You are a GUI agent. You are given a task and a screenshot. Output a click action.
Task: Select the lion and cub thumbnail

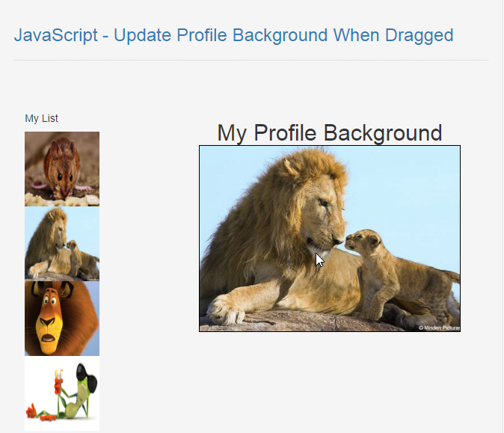click(62, 244)
